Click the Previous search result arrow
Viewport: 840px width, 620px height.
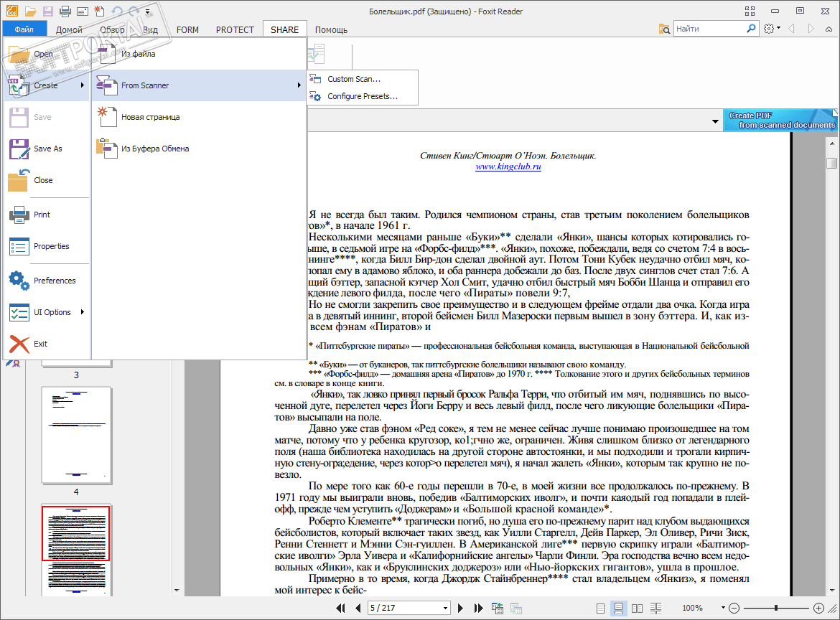(792, 29)
